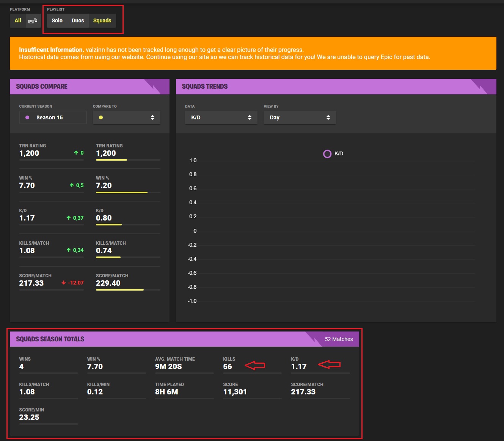504x441 pixels.
Task: Click the Score value 11,301
Action: point(235,392)
